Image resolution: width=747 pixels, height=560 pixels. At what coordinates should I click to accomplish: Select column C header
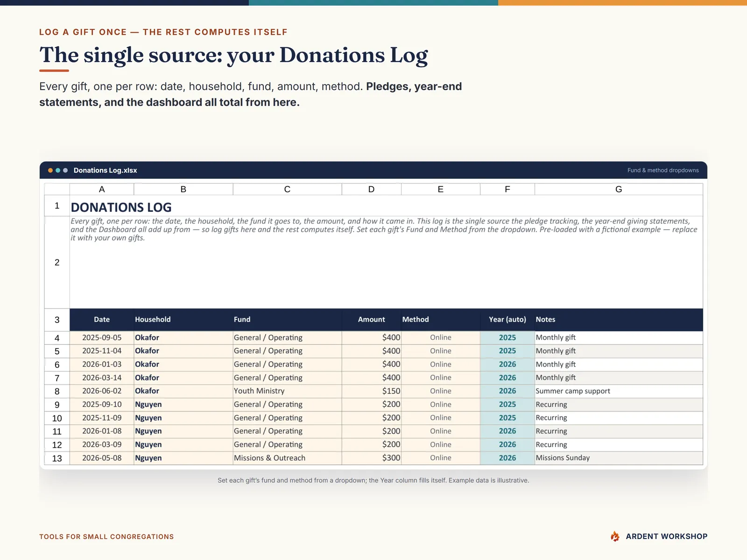click(287, 189)
